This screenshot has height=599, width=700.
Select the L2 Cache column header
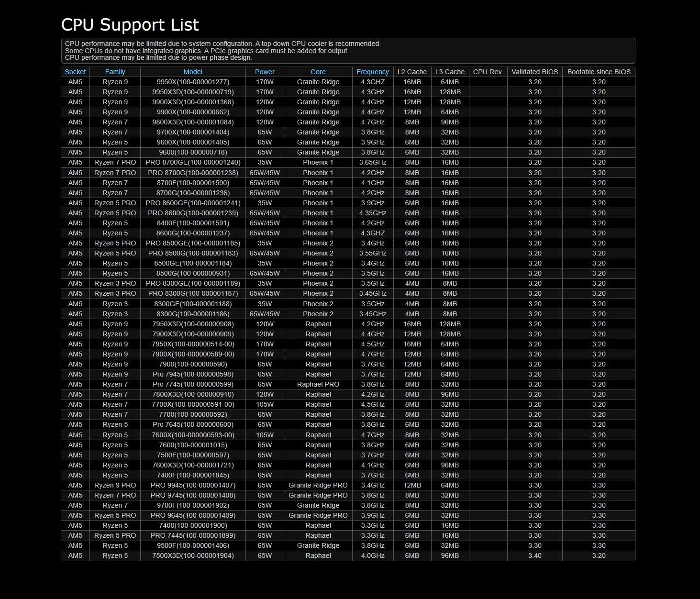[x=412, y=72]
